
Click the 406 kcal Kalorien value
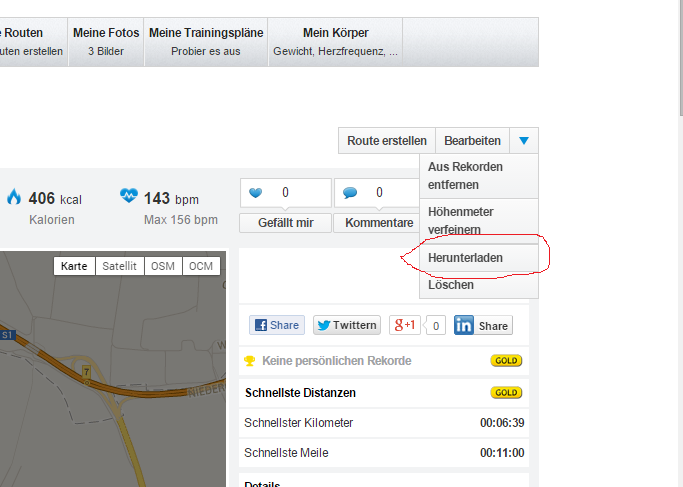pyautogui.click(x=55, y=199)
